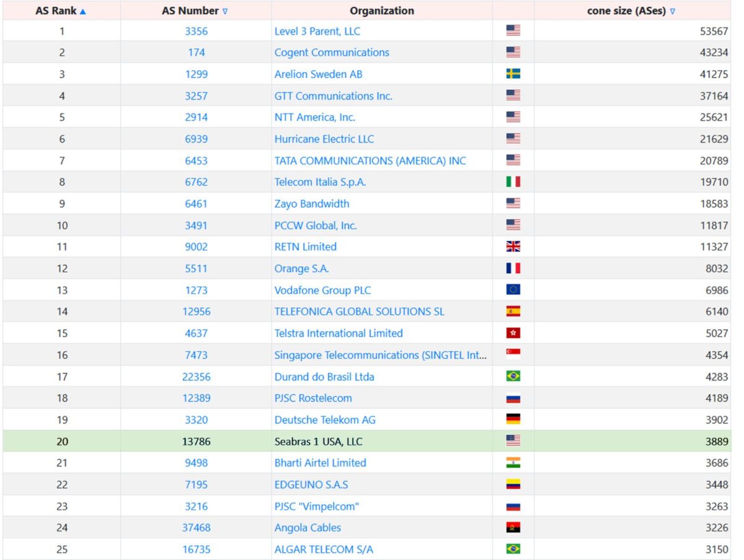Open the Telstra International Limited link
Image resolution: width=744 pixels, height=560 pixels.
click(339, 333)
